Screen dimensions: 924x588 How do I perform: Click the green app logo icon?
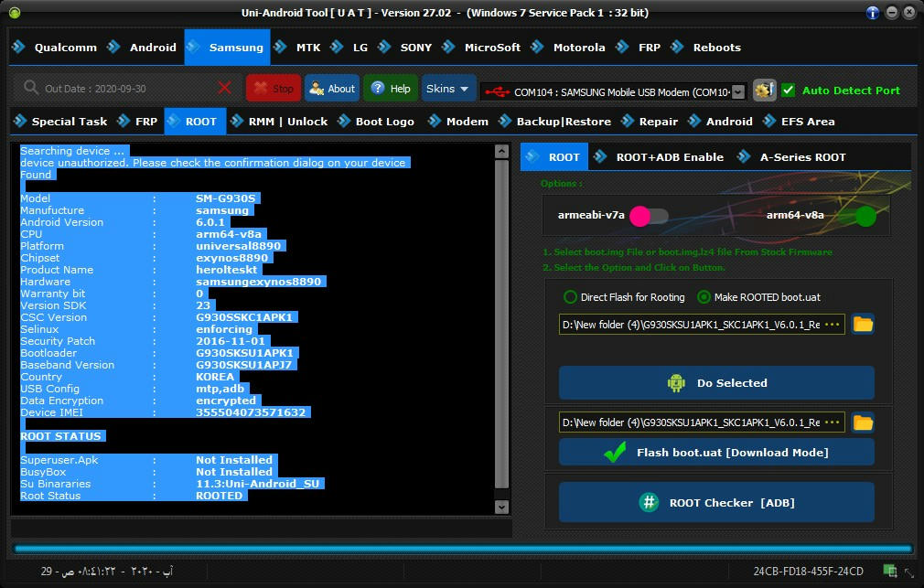click(15, 13)
